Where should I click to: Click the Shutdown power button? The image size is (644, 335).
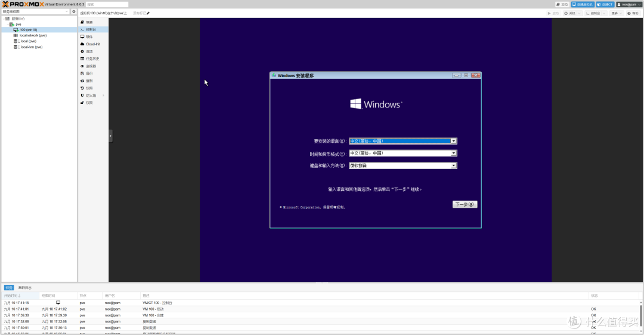pyautogui.click(x=569, y=13)
